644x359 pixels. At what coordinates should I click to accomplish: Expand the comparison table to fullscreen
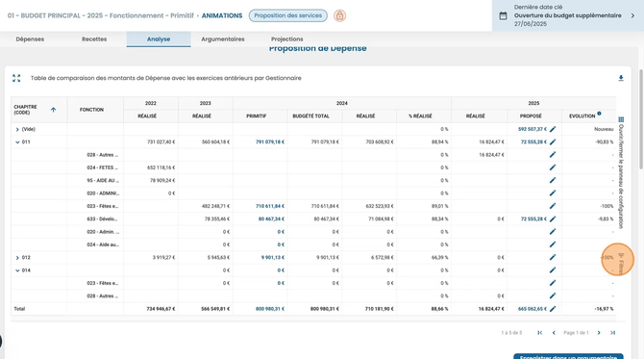[16, 78]
